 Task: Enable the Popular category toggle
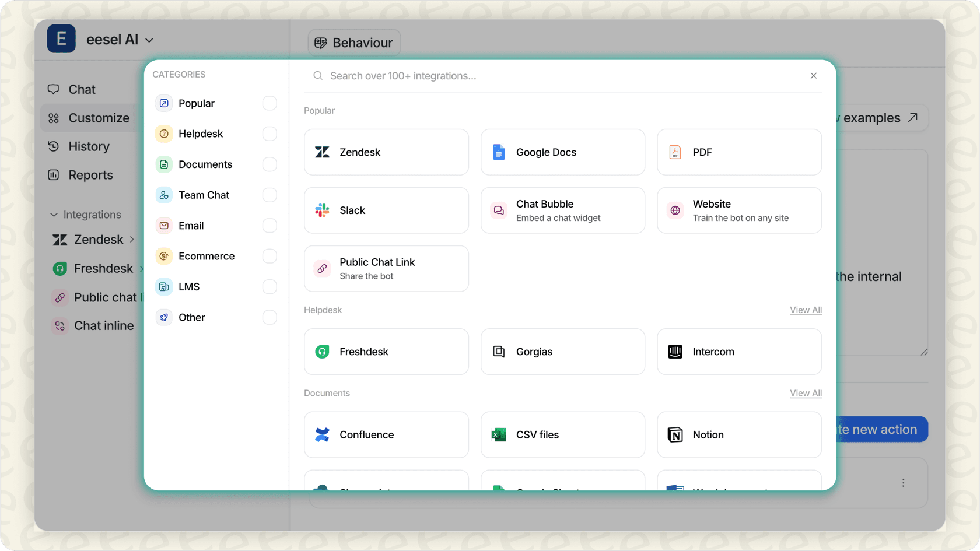tap(269, 103)
